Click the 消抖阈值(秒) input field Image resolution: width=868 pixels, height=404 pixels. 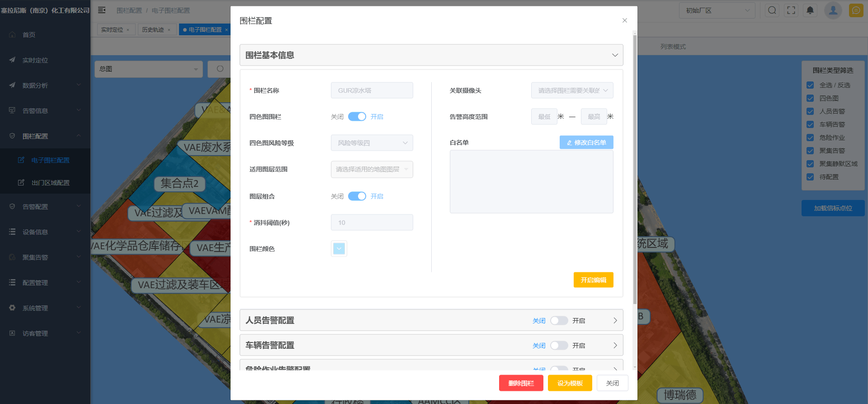point(372,223)
